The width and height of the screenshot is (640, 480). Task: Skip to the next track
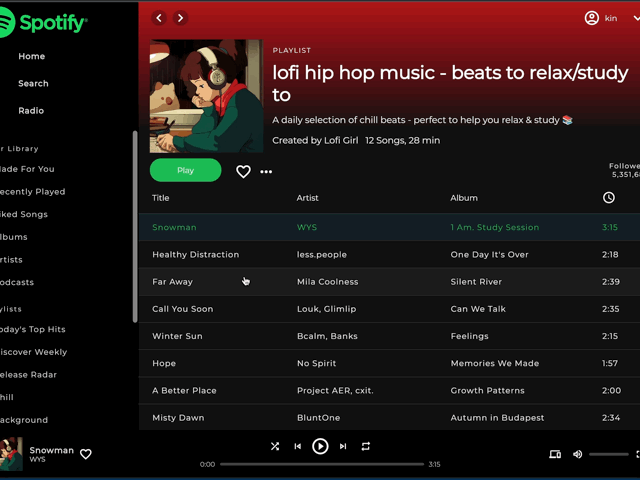click(343, 447)
